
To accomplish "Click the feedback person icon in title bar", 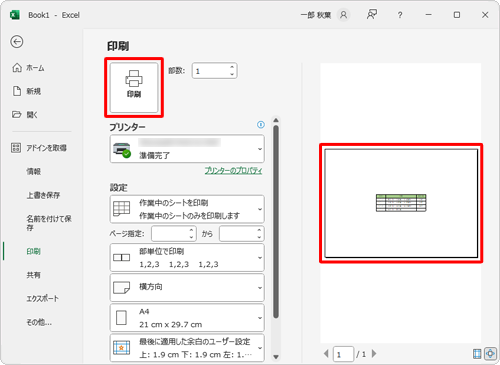I will point(372,15).
